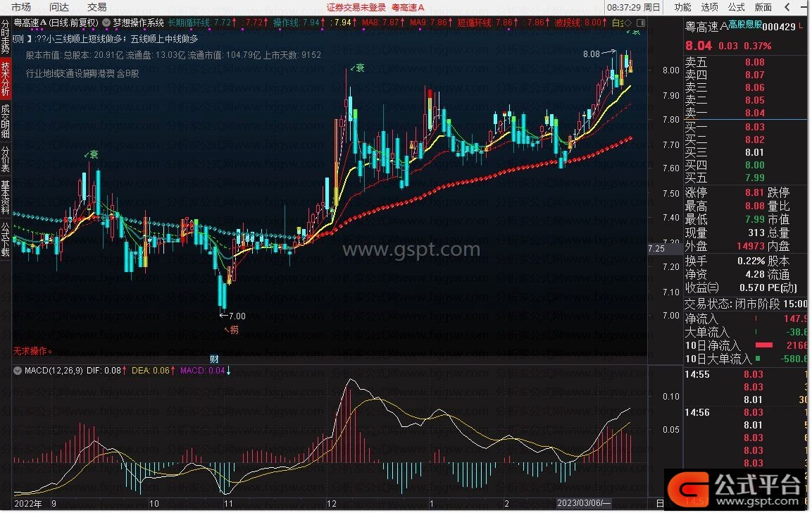This screenshot has width=812, height=513.
Task: Expand the 梦想操作系统 indicator dropdown arrow
Action: (106, 23)
